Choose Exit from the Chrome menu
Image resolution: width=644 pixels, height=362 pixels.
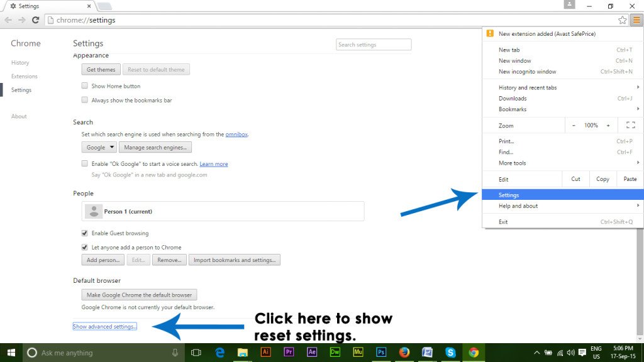563,222
